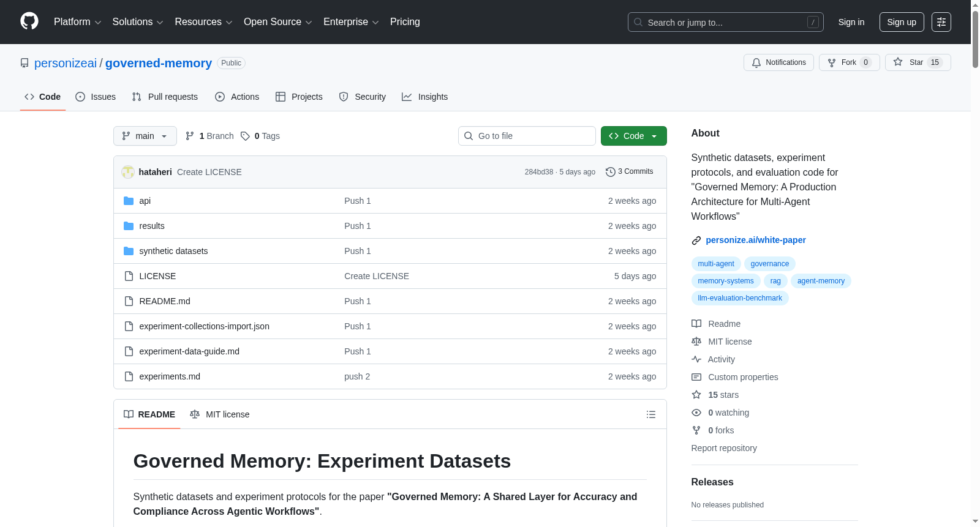
Task: Click the tag icon next to 0 Tags
Action: click(x=245, y=136)
